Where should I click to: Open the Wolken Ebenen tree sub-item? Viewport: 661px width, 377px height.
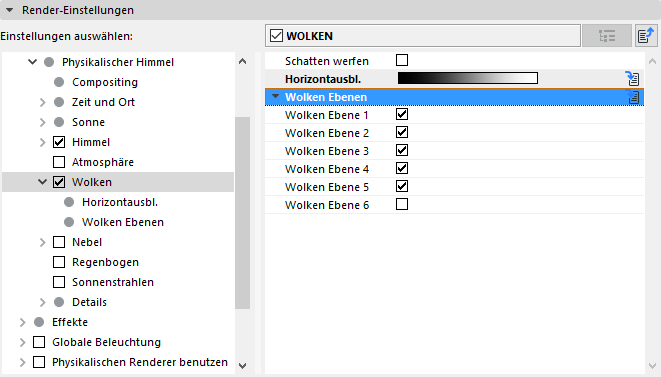123,222
